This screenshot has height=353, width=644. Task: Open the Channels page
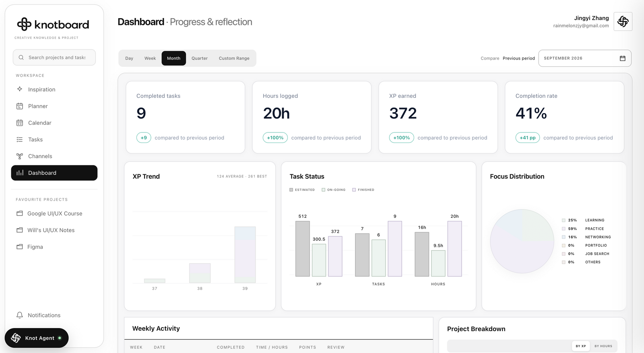(x=54, y=156)
